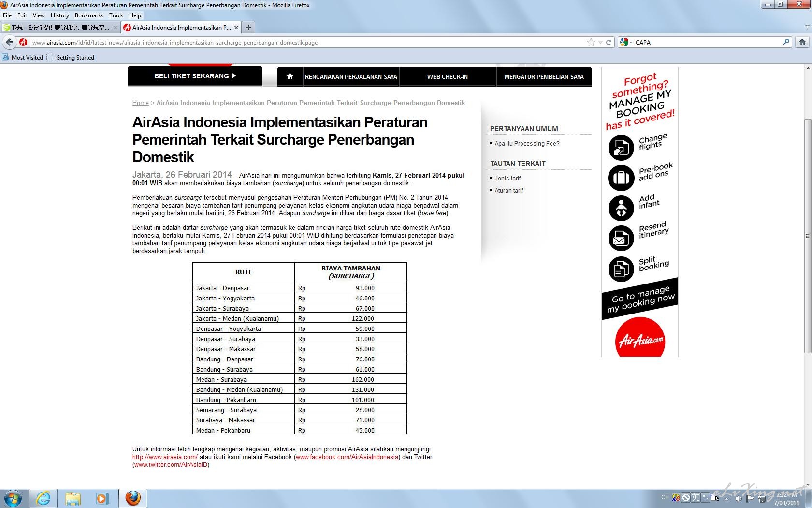Screen dimensions: 812x508
Task: Open Windows Media Player from taskbar
Action: pyautogui.click(x=102, y=498)
